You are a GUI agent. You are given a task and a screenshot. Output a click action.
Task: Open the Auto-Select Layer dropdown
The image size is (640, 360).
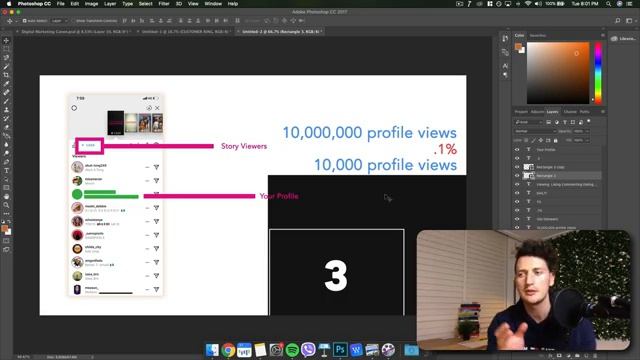coord(60,20)
